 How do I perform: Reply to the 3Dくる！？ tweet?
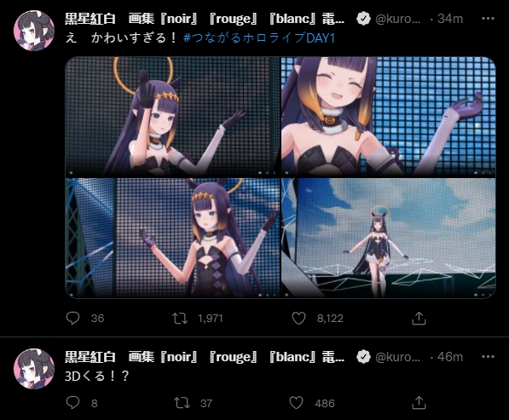[72, 403]
